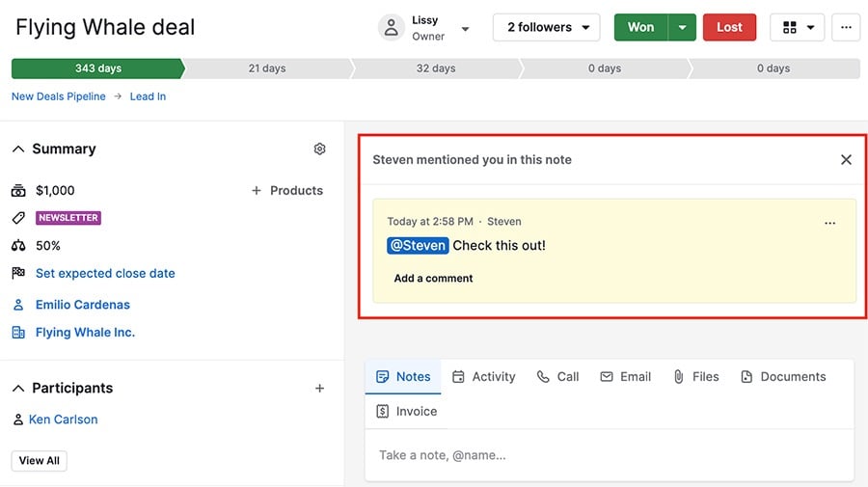
Task: Open the Flying Whale Inc. organization link
Action: coord(85,332)
